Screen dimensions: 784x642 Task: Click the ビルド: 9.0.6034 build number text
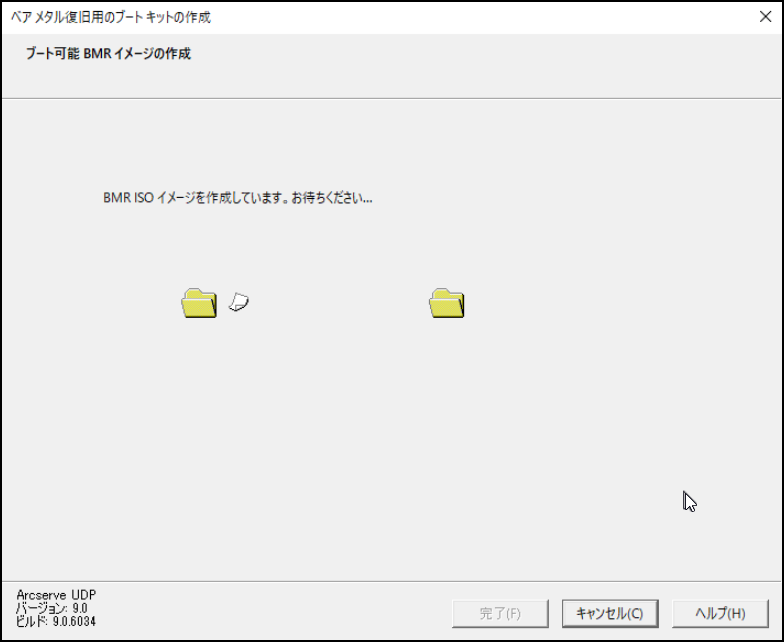[56, 622]
